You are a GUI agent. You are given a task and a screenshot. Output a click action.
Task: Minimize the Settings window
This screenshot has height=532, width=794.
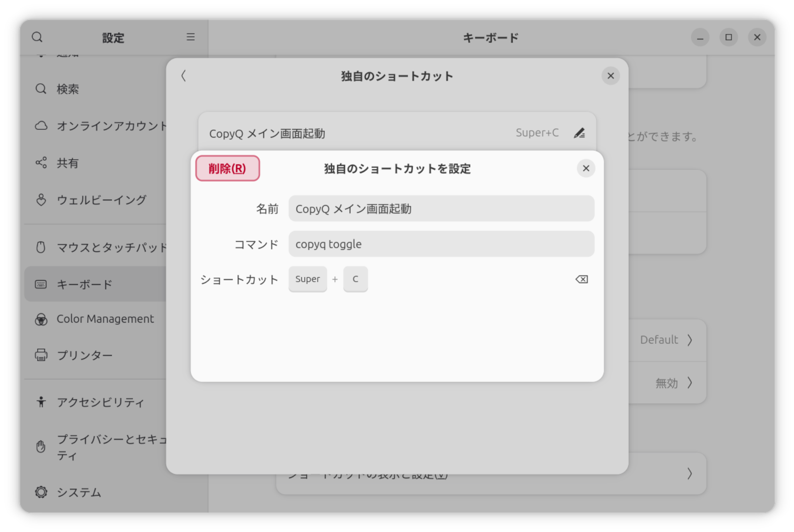point(700,37)
